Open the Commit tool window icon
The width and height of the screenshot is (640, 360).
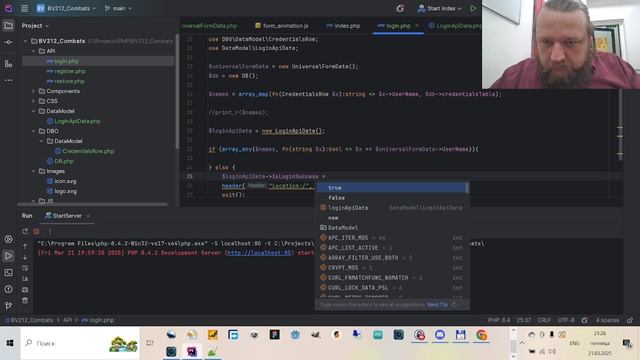[x=8, y=42]
